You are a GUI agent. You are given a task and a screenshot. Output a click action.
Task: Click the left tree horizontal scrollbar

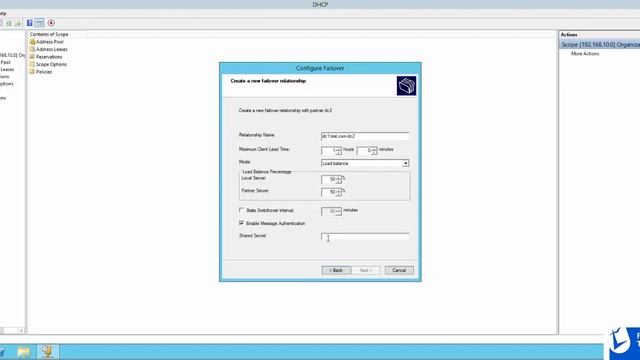(11, 330)
